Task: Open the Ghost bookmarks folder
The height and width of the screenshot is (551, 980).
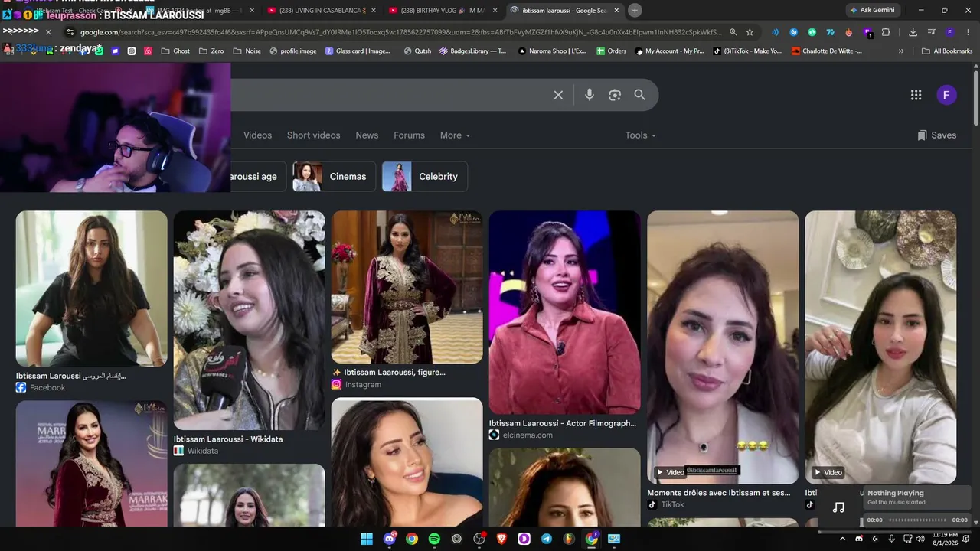Action: (x=175, y=51)
